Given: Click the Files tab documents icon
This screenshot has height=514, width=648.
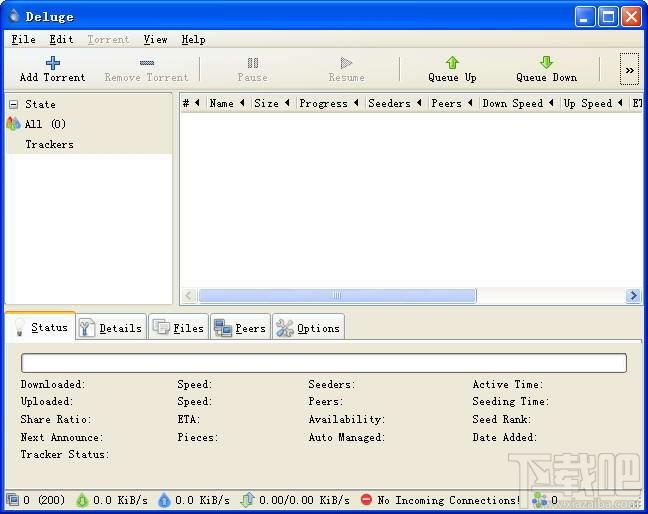Looking at the screenshot, I should [x=161, y=327].
